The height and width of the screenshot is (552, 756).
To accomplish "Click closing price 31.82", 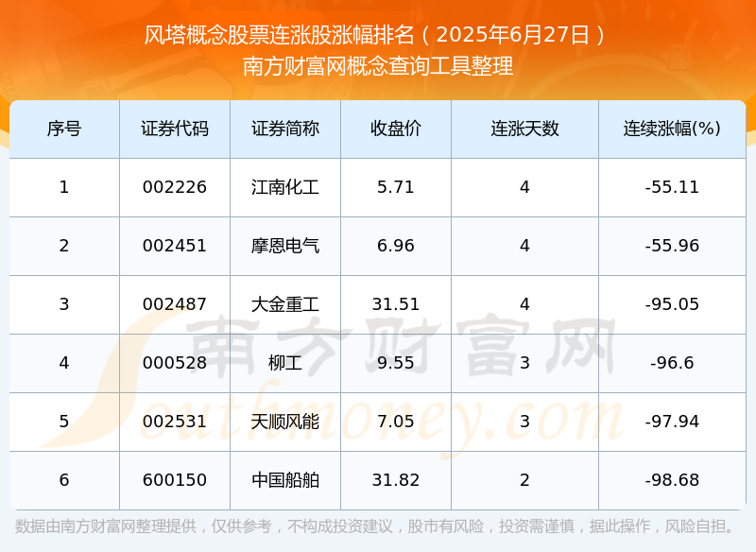I will click(396, 480).
